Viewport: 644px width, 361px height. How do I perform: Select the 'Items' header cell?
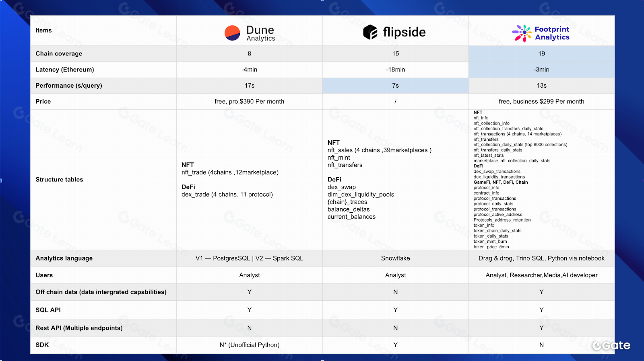click(x=43, y=31)
